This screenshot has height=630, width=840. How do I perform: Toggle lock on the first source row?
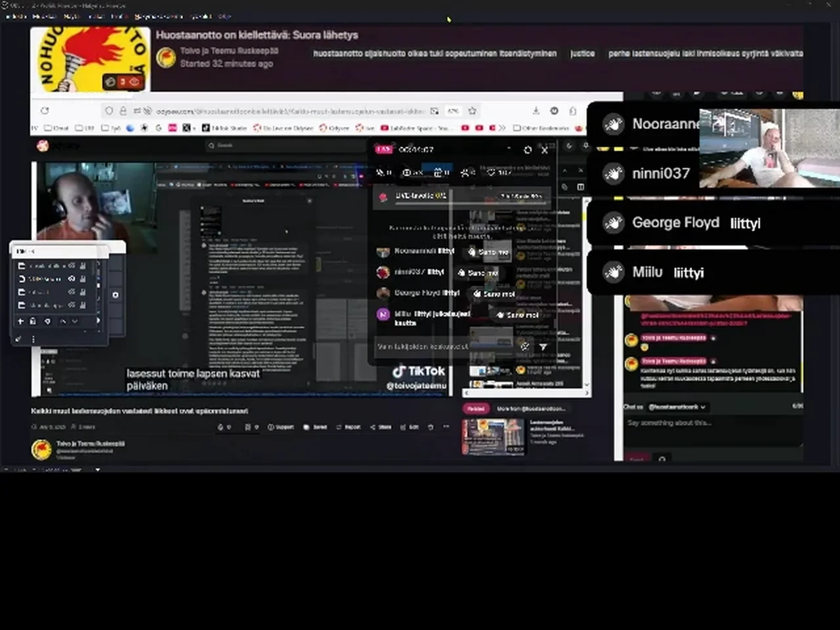[83, 266]
